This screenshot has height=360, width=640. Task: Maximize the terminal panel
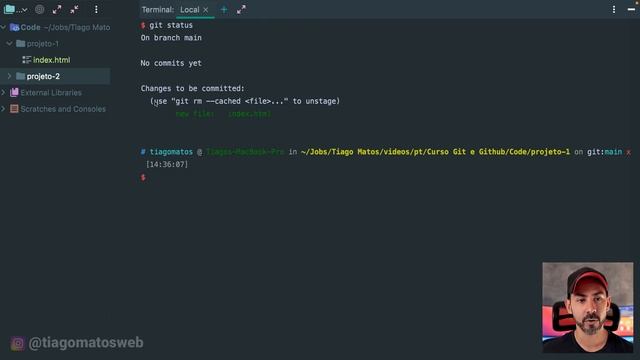[x=241, y=9]
